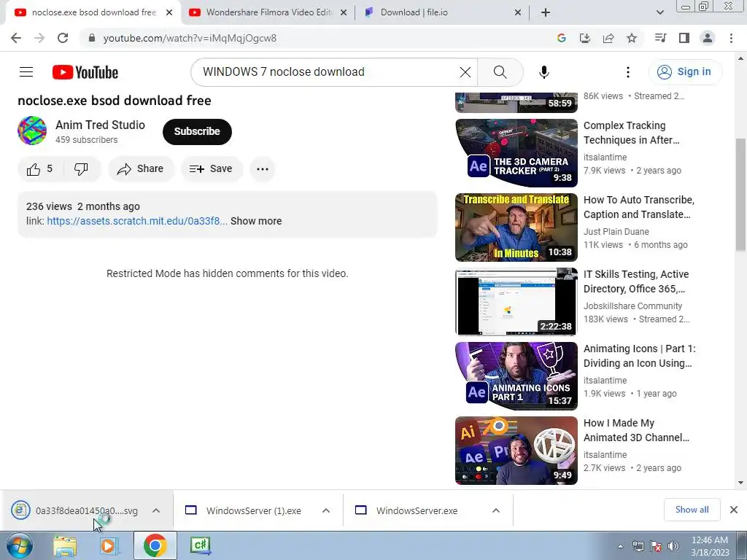
Task: Open 'How To Auto Transcribe' video title
Action: click(x=639, y=207)
